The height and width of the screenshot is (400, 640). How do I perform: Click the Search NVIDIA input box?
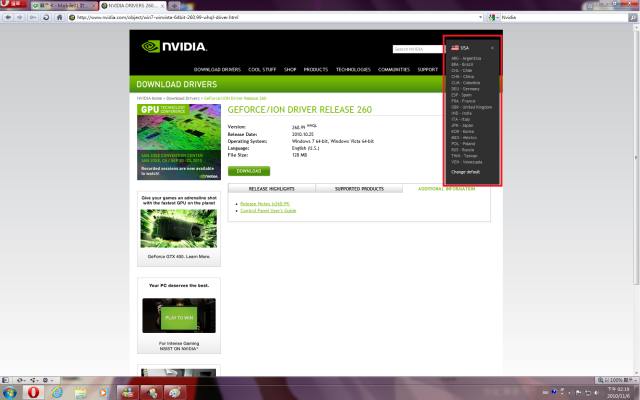point(418,49)
